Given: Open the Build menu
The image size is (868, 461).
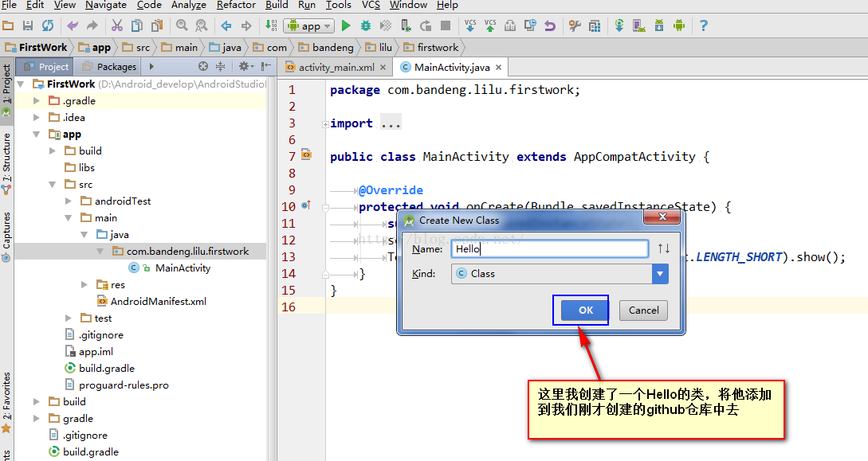Looking at the screenshot, I should pos(277,5).
